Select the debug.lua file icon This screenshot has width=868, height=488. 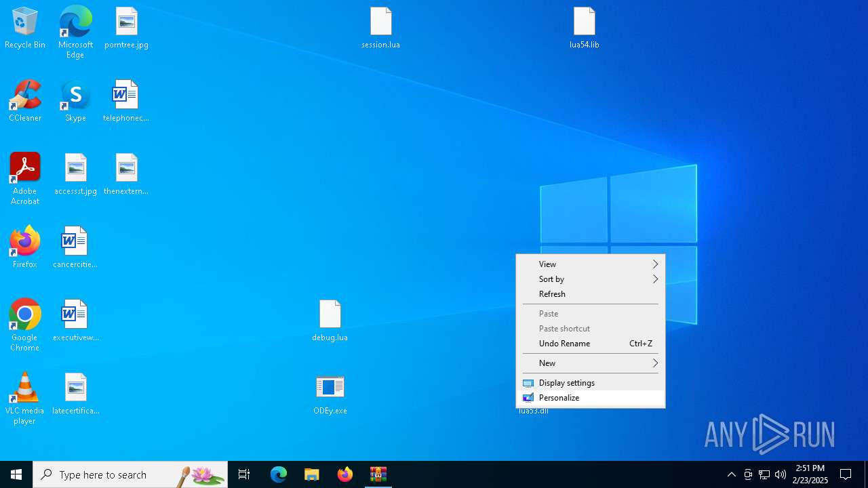pos(330,321)
